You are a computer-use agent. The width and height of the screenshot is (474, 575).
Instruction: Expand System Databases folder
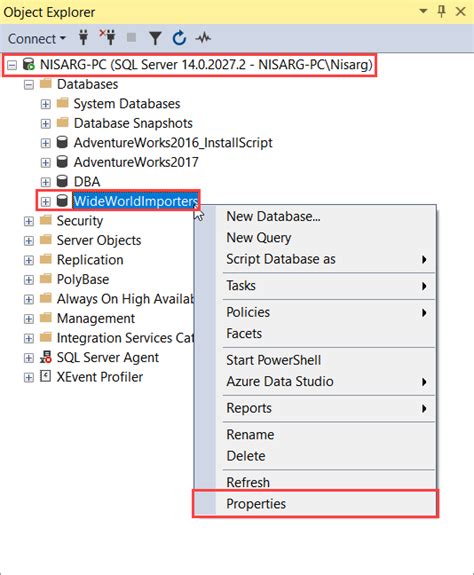tap(45, 104)
